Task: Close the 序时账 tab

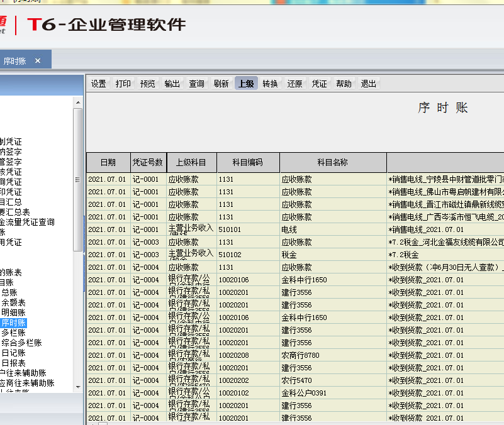Action: (x=38, y=61)
